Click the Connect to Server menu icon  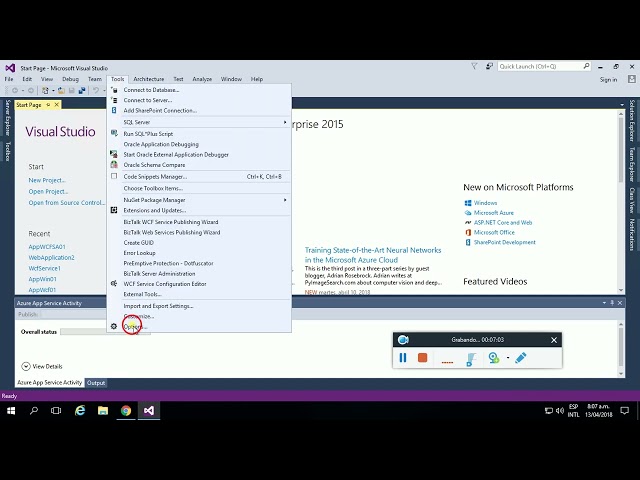114,100
